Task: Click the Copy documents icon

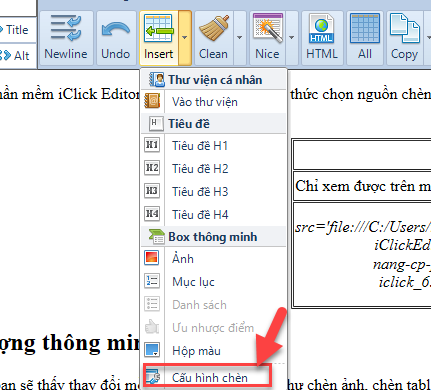Action: pyautogui.click(x=405, y=28)
